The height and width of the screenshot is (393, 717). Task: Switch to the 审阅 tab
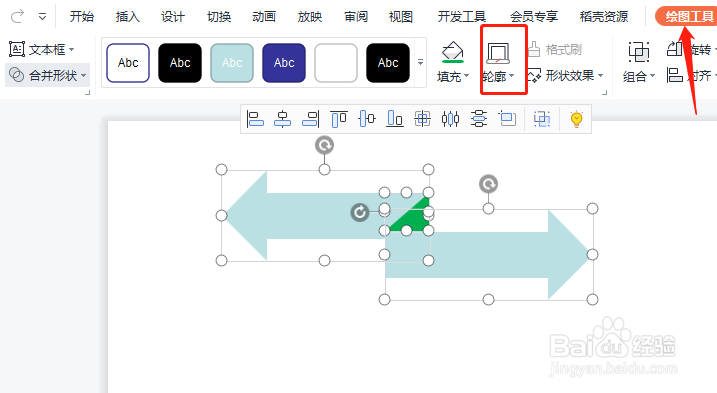pyautogui.click(x=356, y=17)
